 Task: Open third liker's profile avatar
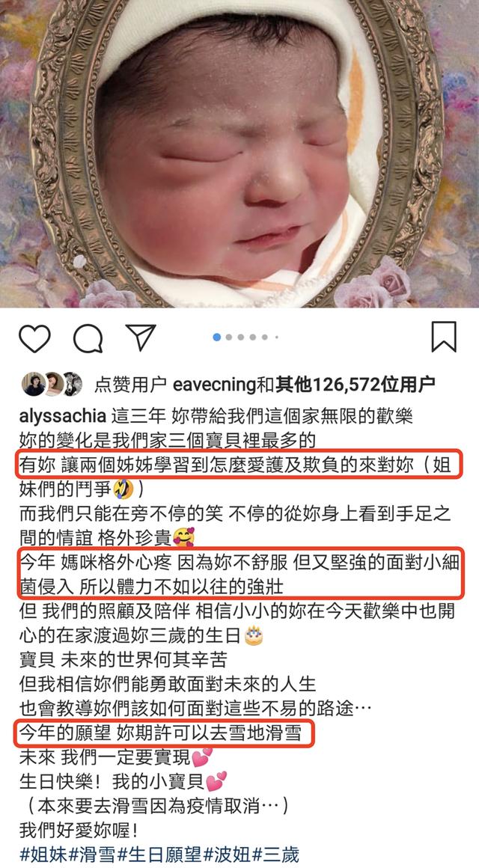73,384
